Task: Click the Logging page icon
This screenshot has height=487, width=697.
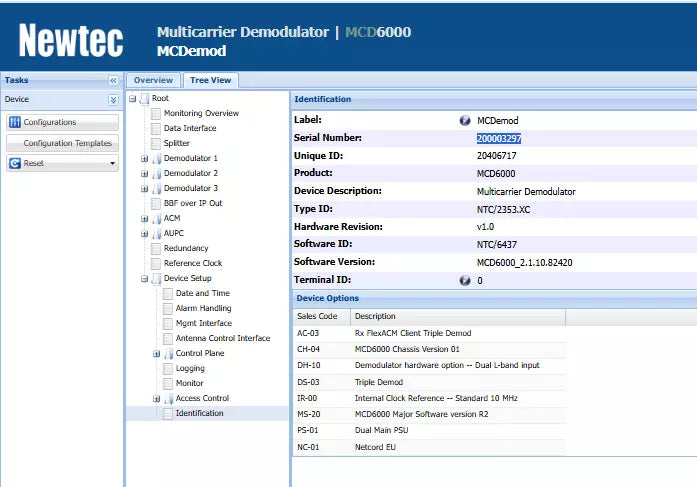Action: (168, 369)
